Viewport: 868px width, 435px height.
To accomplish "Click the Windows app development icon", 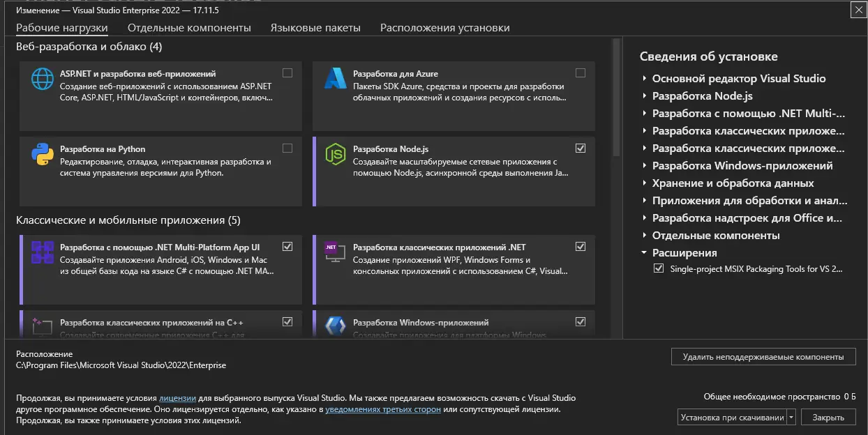I will (x=336, y=326).
